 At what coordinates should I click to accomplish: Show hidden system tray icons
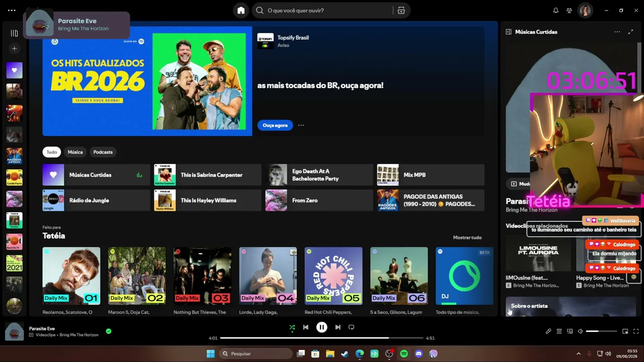point(578,353)
